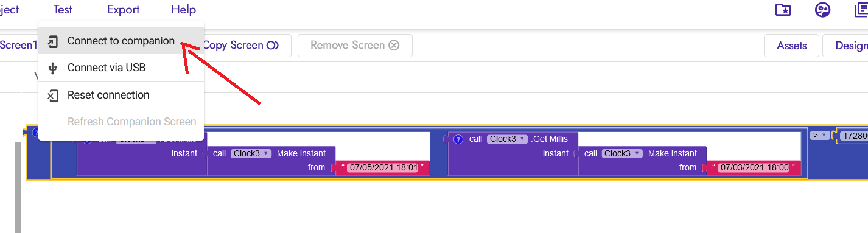868x233 pixels.
Task: Click the USB icon beside Connect via USB
Action: [54, 68]
